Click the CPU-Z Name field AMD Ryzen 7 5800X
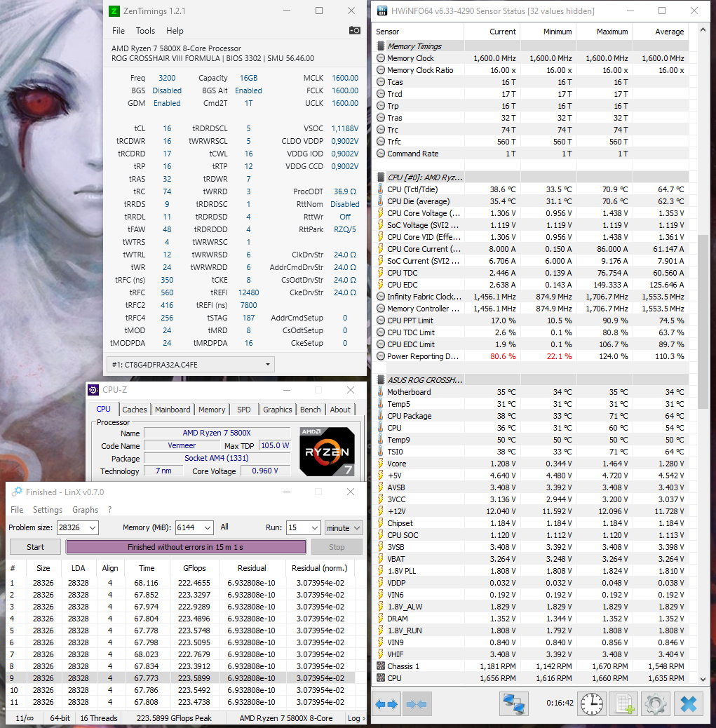 pyautogui.click(x=217, y=433)
